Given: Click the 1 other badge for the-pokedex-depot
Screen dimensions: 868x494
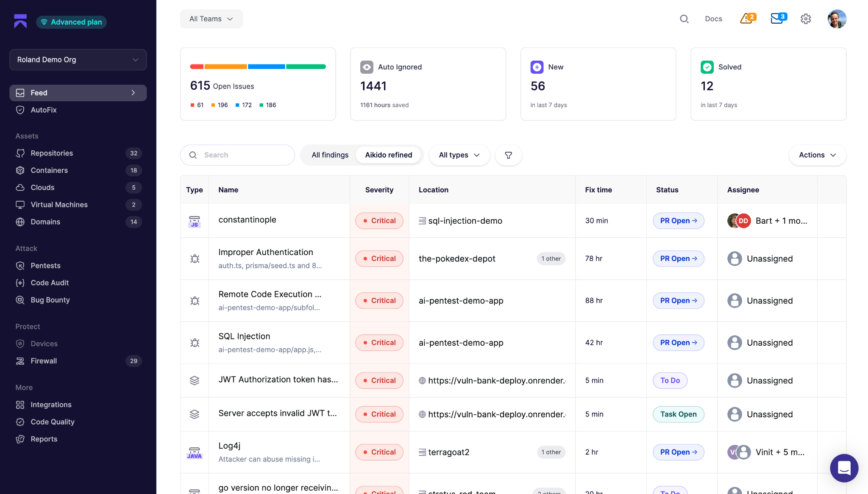Looking at the screenshot, I should 551,258.
